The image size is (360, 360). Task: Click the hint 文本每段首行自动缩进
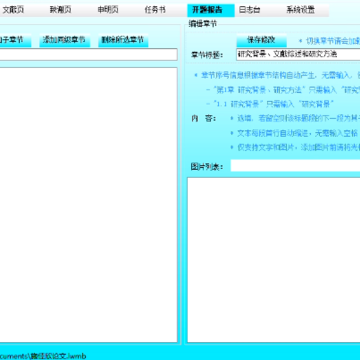pos(294,133)
